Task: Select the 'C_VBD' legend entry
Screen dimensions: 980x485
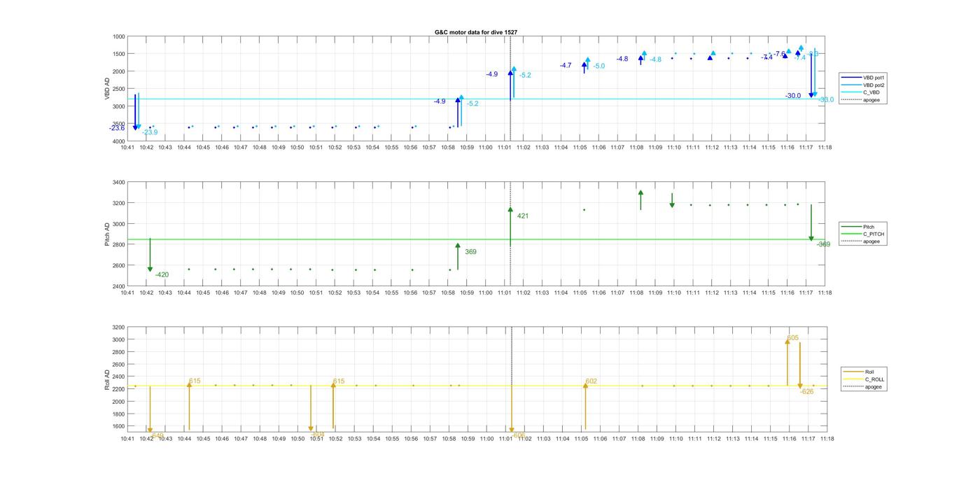Action: click(860, 92)
